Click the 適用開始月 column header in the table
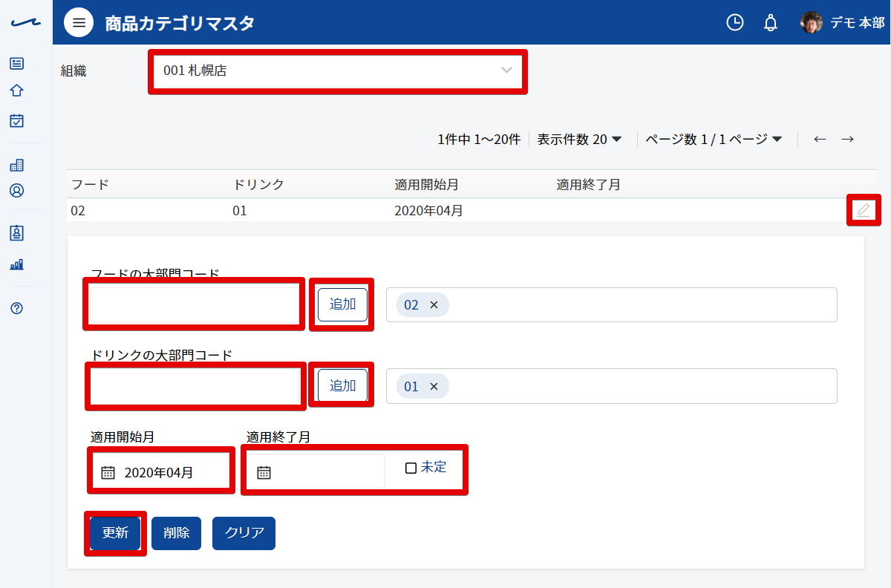This screenshot has height=588, width=891. coord(428,184)
